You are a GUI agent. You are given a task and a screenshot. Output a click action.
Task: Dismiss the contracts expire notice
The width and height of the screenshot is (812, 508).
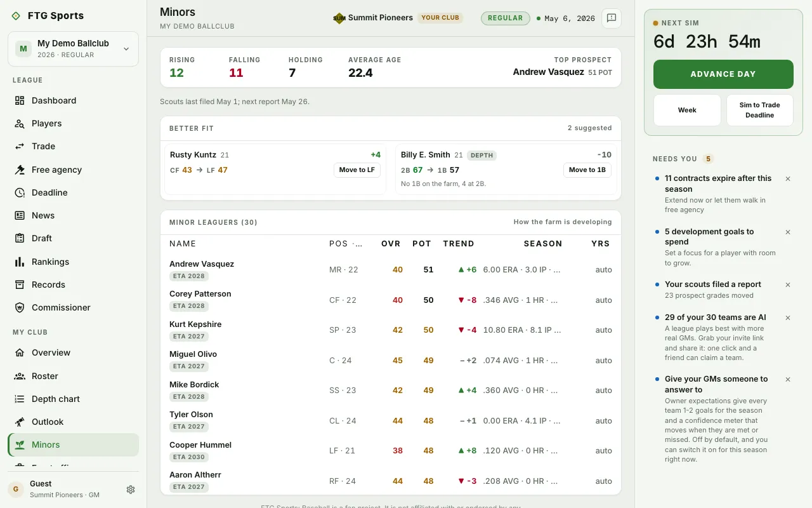(788, 179)
